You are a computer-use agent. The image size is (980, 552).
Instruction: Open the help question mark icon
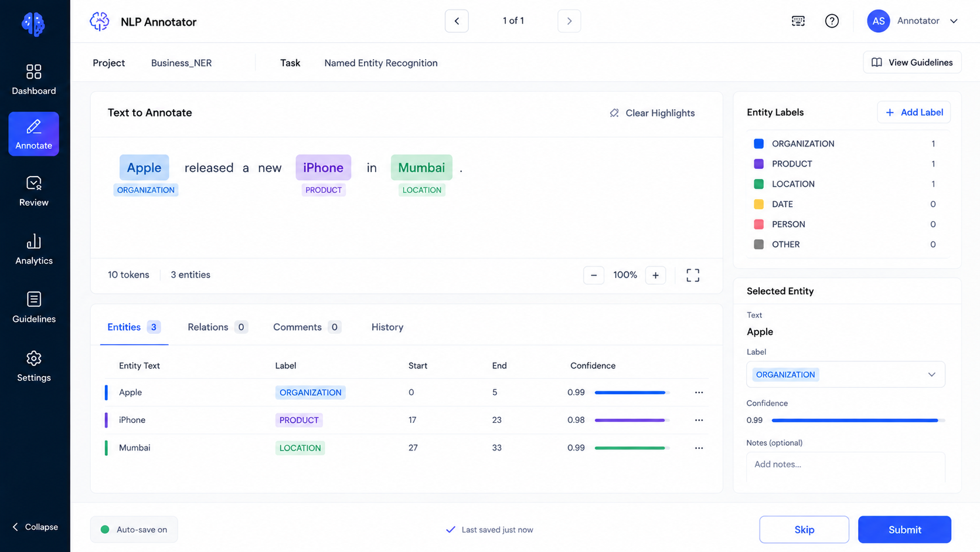[x=832, y=21]
